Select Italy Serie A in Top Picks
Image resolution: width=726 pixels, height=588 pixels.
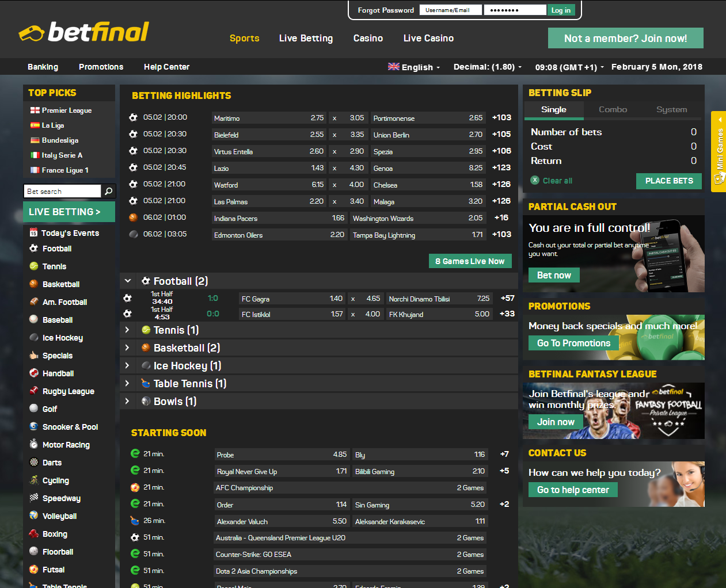pos(62,155)
